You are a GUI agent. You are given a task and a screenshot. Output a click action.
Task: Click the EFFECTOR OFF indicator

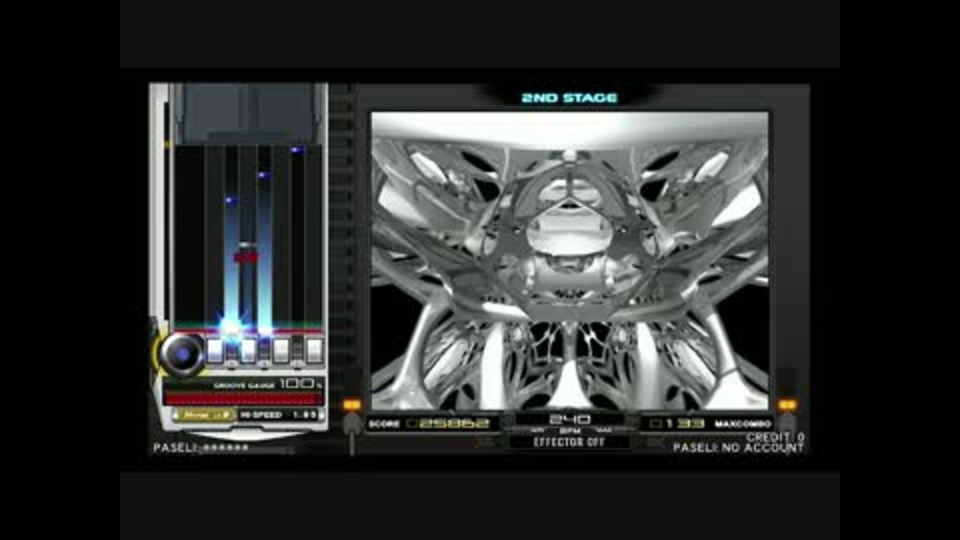pyautogui.click(x=569, y=442)
